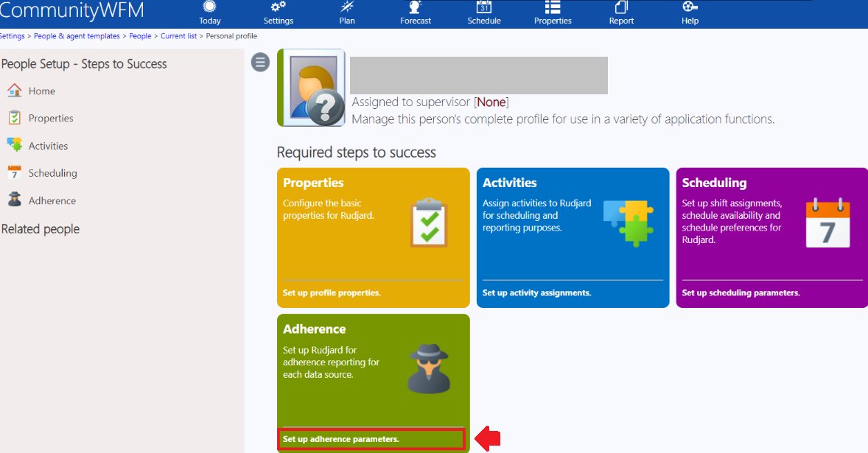
Task: Click the clipboard checklist icon on Properties tile
Action: [x=429, y=223]
